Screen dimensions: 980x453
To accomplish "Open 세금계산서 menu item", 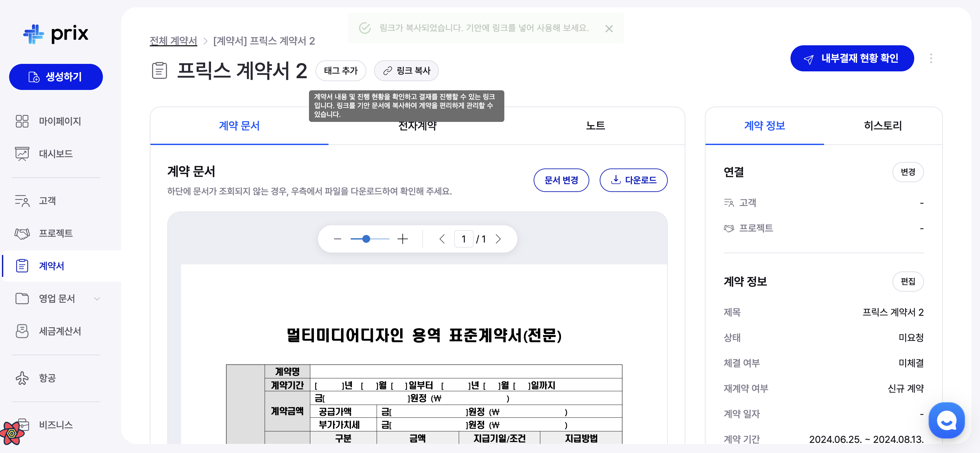I will [x=60, y=331].
